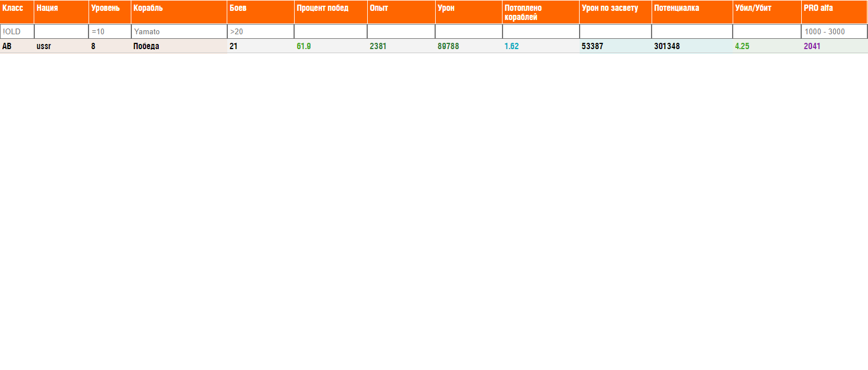Select the ships sunk value 1.62

(x=512, y=46)
